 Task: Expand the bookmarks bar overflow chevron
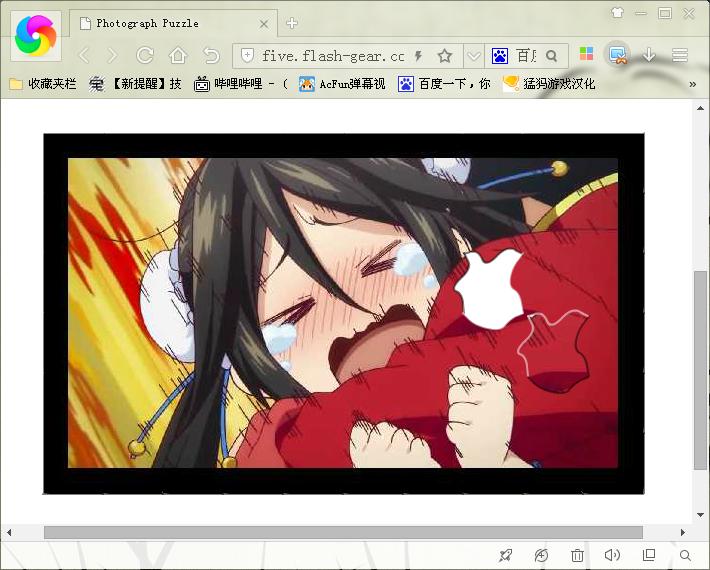(x=692, y=84)
